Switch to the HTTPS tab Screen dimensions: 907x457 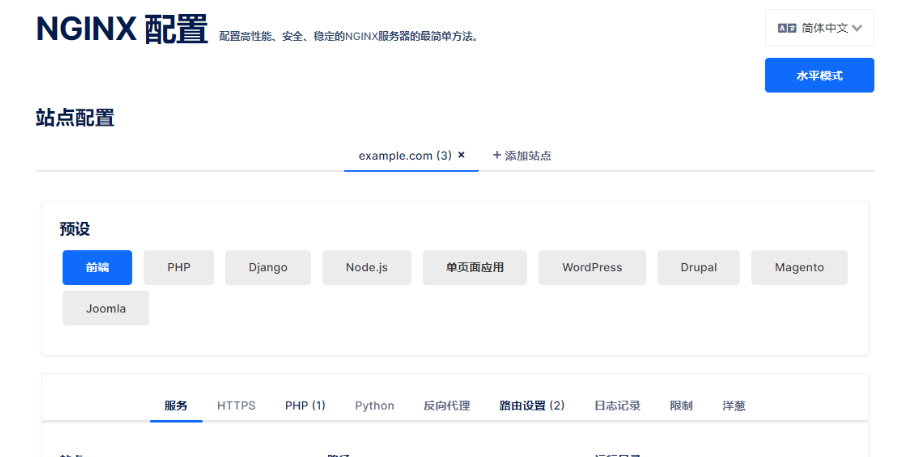pos(236,406)
